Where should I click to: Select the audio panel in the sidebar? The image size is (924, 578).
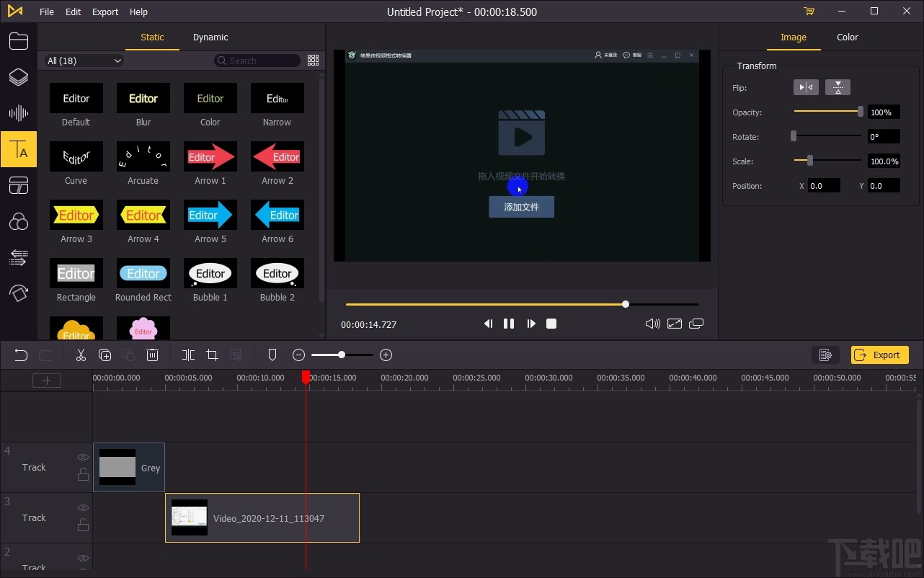click(x=19, y=113)
